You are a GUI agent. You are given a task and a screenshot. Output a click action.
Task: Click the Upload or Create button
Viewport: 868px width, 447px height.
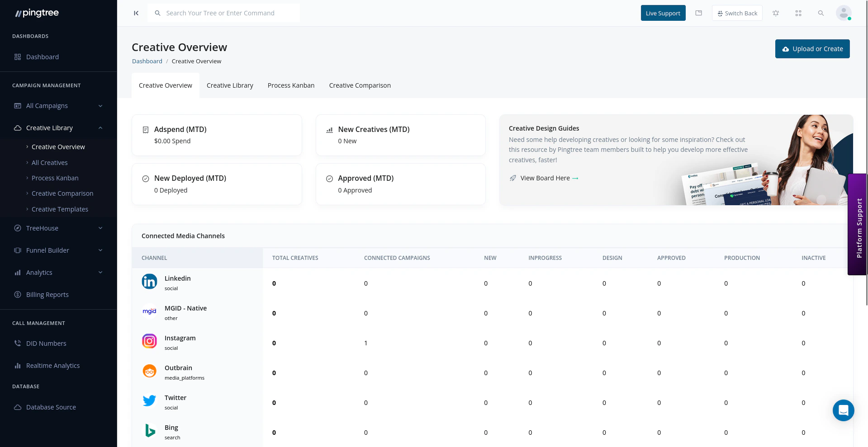[812, 48]
